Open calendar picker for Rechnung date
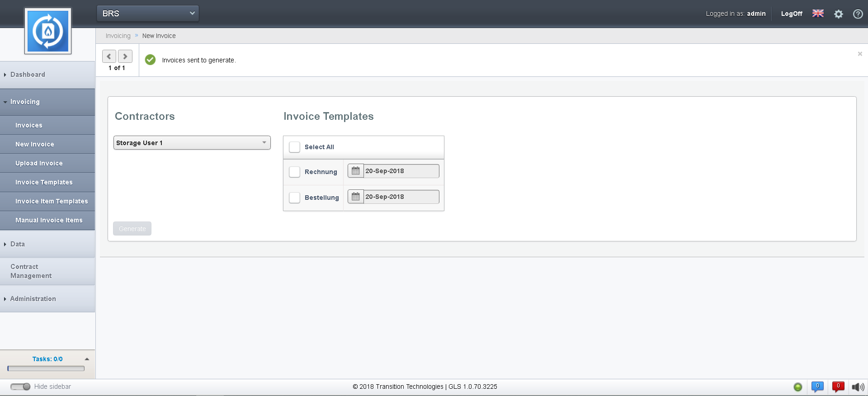Screen dimensions: 868x396 point(356,171)
